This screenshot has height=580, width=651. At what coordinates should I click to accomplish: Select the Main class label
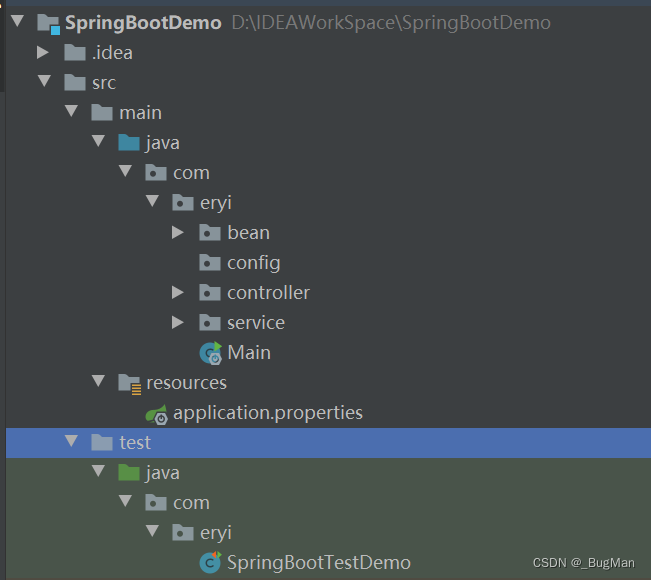coord(249,353)
